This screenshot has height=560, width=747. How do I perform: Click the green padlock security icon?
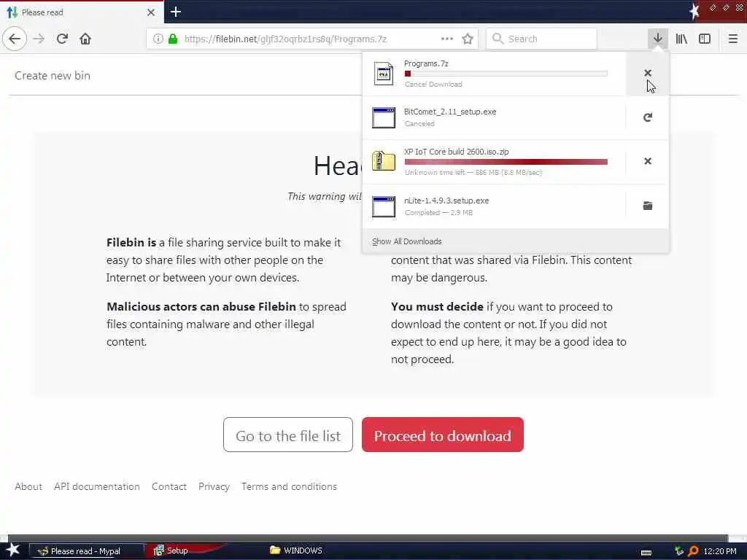pos(173,39)
